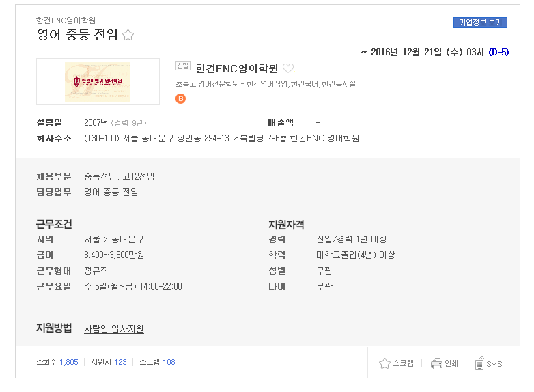Toggle the heart icon next to 한건ENC영어학원
This screenshot has width=534, height=392.
288,68
